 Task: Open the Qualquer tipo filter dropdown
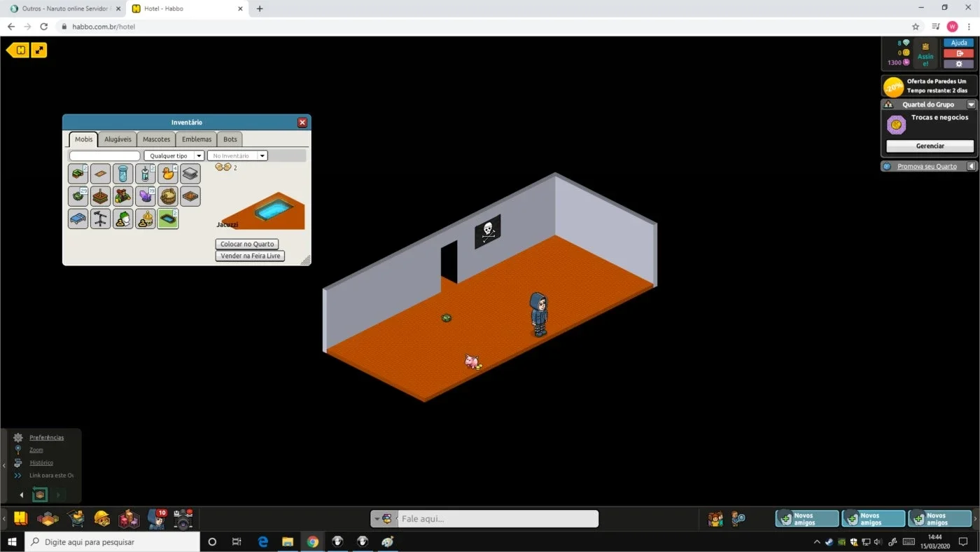[174, 156]
